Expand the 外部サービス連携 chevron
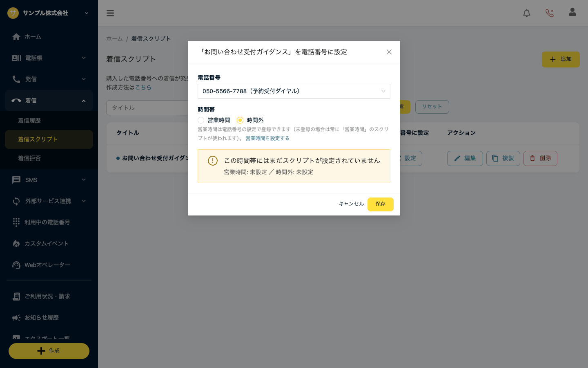588x368 pixels. coord(84,201)
